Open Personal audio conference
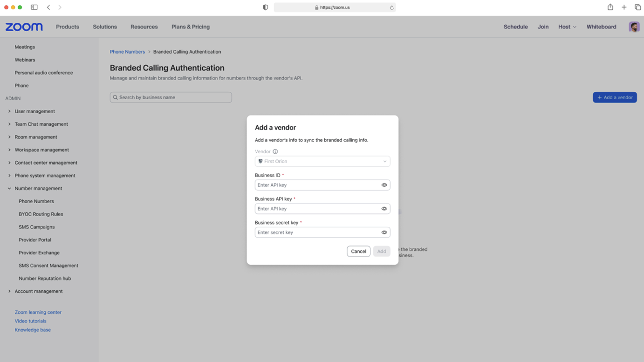Image resolution: width=644 pixels, height=362 pixels. pos(44,73)
